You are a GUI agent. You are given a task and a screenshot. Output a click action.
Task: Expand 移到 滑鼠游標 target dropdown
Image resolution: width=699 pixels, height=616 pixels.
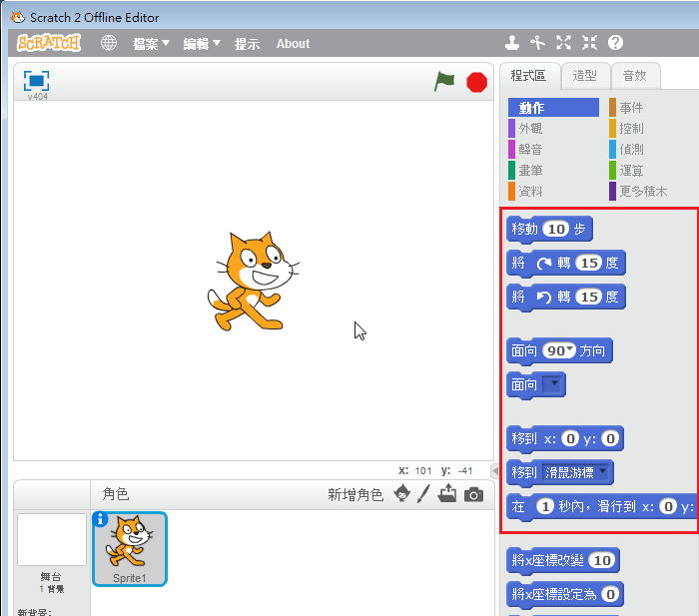[603, 471]
